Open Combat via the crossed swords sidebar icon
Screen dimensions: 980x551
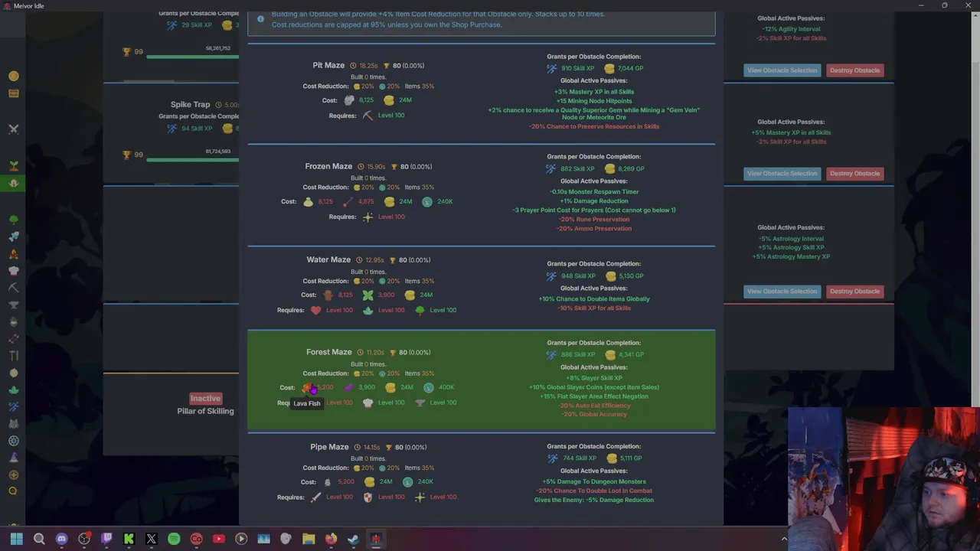point(13,129)
